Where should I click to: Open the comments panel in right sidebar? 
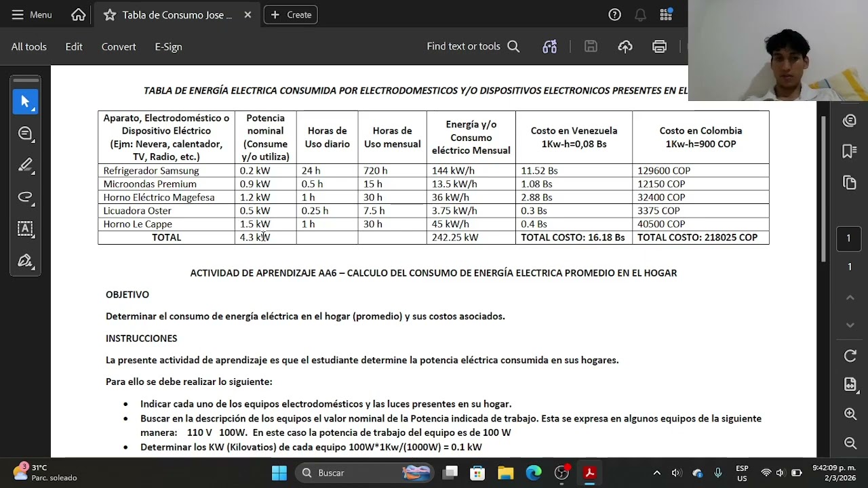[850, 121]
